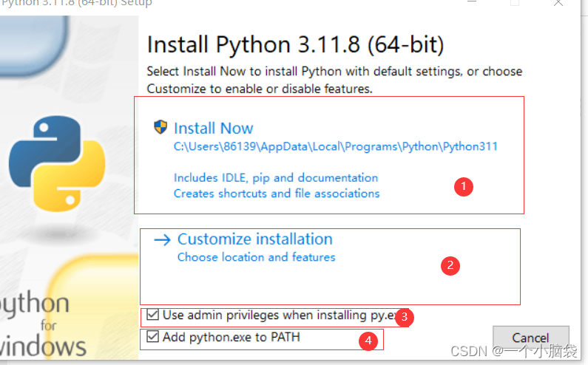Click the arrow icon beside Customize installation
This screenshot has height=365, width=588.
tap(163, 240)
